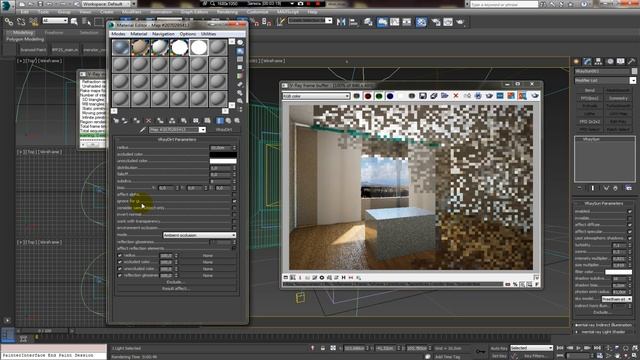Save the rendered image in the frame buffer

(x=422, y=96)
